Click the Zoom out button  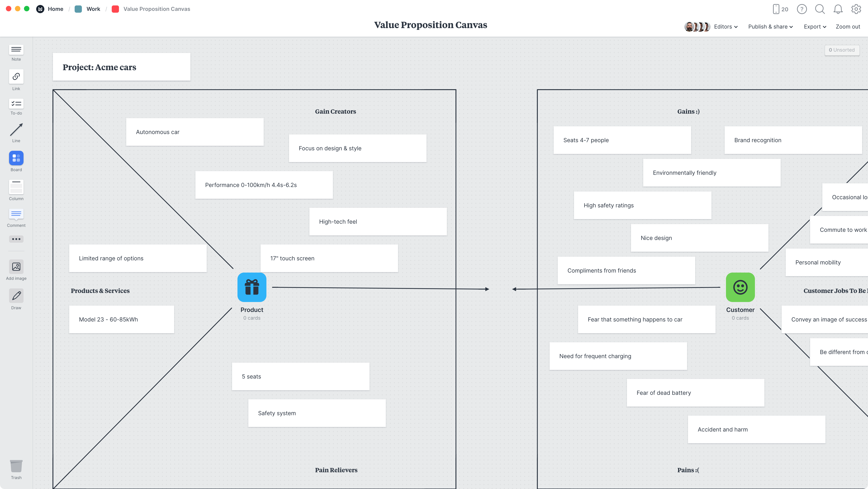click(x=848, y=26)
